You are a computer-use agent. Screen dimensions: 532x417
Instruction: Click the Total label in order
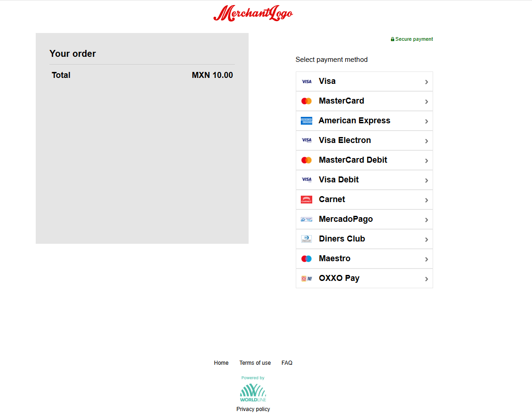[x=61, y=75]
